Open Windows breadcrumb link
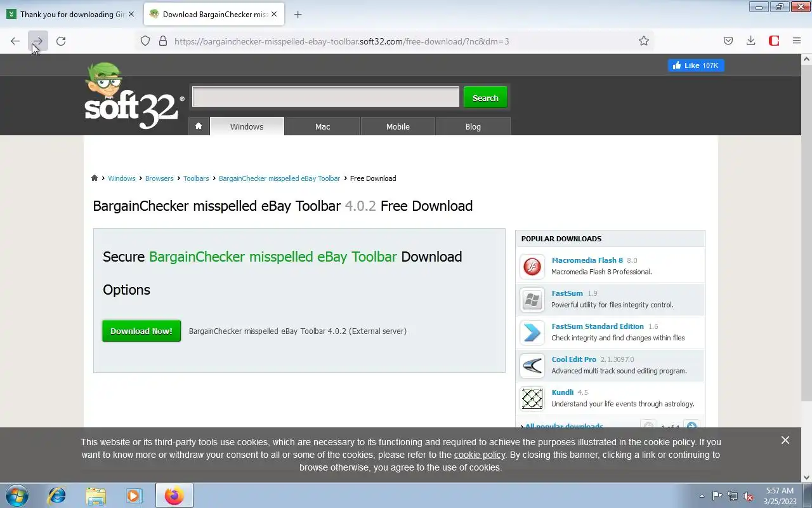 [122, 178]
